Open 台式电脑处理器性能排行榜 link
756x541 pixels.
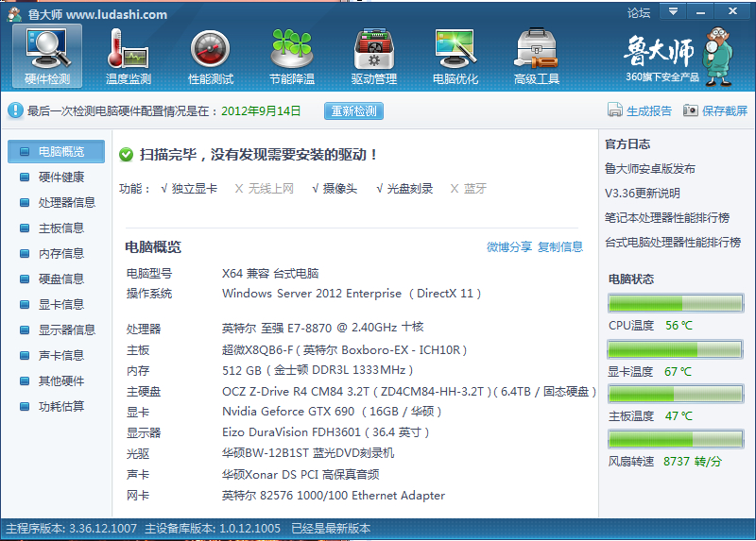click(673, 242)
